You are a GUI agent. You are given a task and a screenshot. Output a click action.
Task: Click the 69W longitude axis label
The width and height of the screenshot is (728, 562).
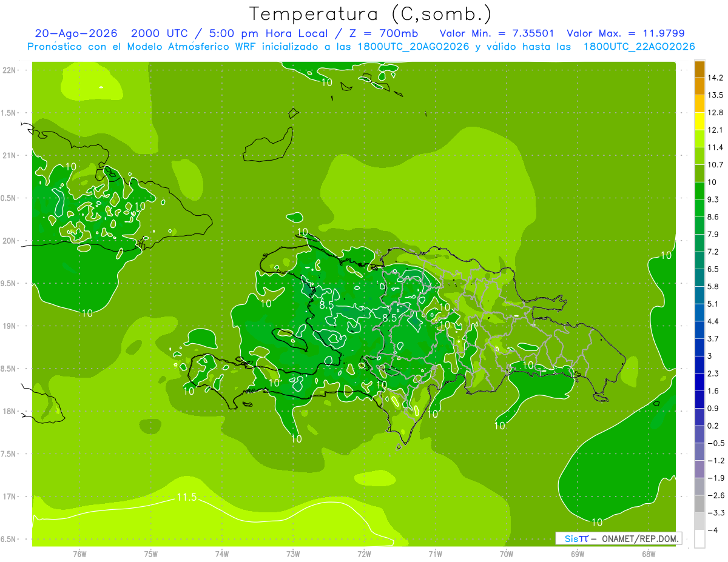click(x=578, y=554)
